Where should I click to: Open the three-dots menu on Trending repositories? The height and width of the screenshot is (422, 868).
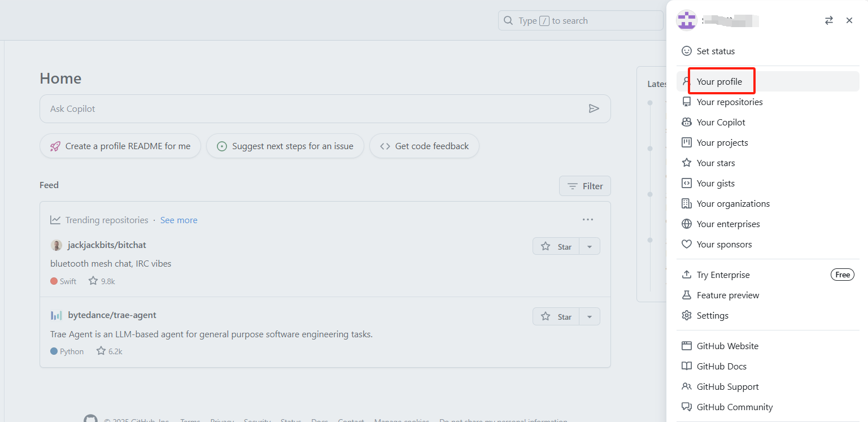click(x=588, y=220)
